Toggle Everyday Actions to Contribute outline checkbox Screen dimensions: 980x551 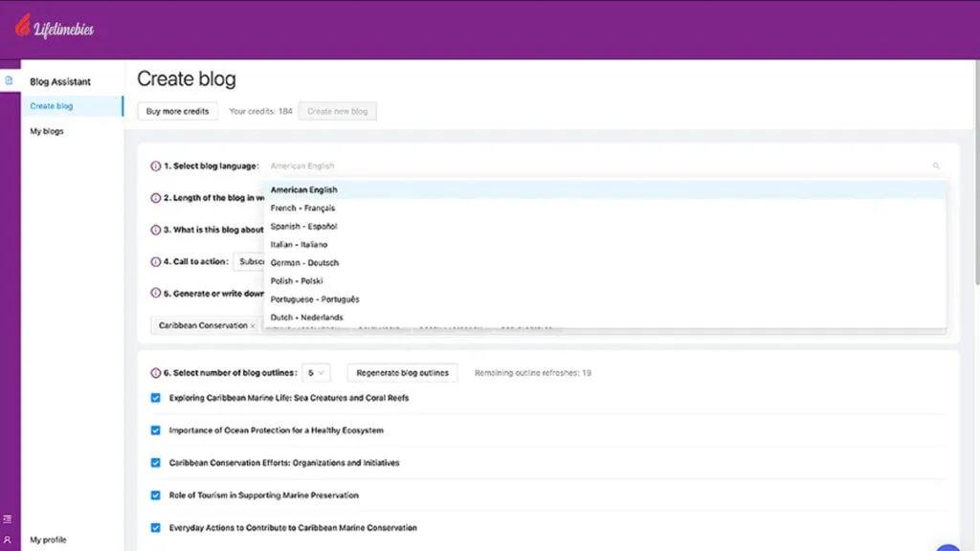(x=156, y=528)
